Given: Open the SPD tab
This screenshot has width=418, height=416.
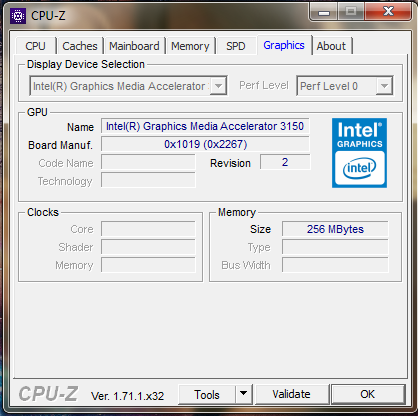Looking at the screenshot, I should pyautogui.click(x=236, y=46).
